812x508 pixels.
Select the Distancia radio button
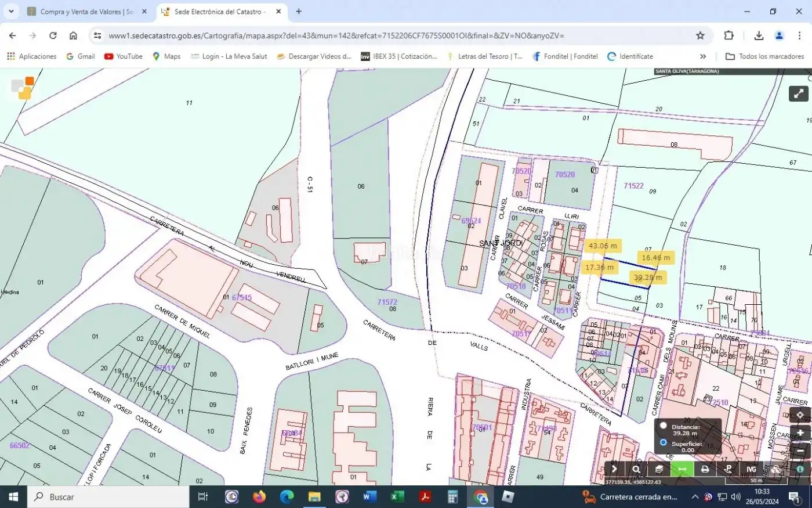pyautogui.click(x=664, y=426)
